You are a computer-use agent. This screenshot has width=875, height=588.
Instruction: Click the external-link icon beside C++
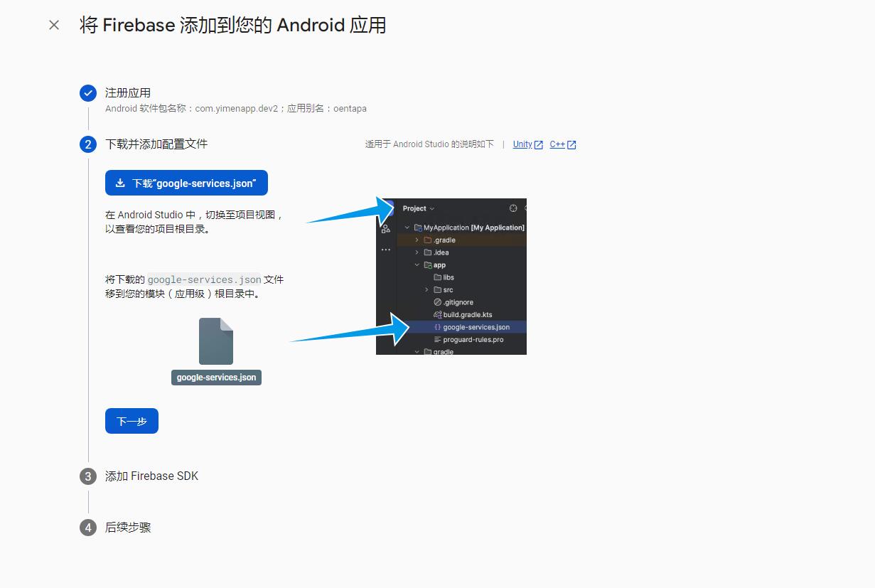[571, 145]
